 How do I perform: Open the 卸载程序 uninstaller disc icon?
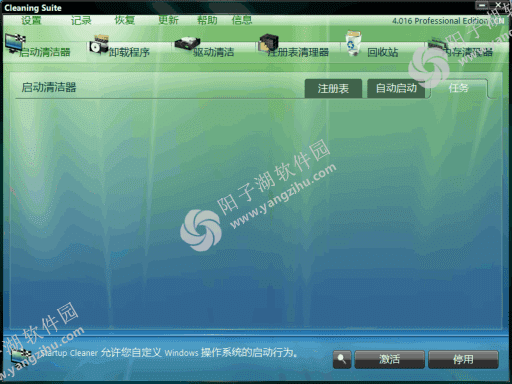click(x=98, y=45)
